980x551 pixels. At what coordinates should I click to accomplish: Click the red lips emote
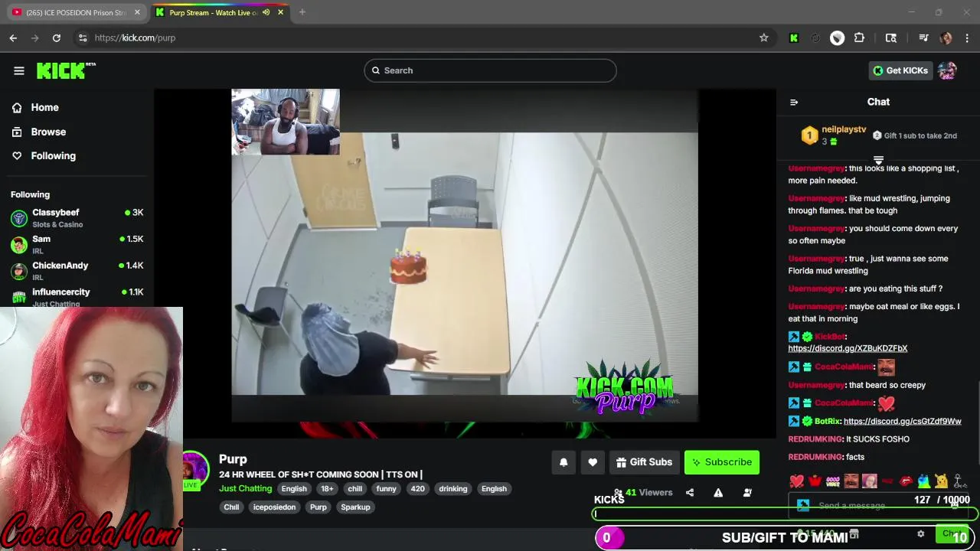click(x=906, y=481)
